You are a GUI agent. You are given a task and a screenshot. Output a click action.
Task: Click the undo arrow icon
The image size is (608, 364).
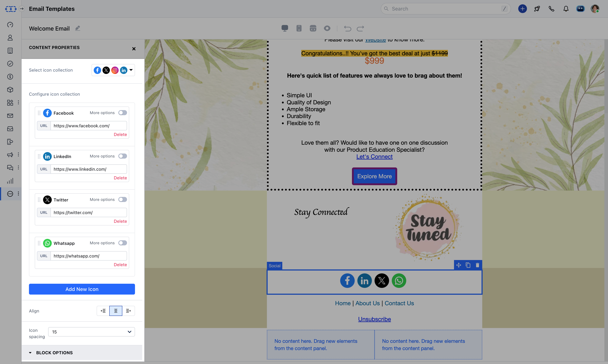(347, 28)
